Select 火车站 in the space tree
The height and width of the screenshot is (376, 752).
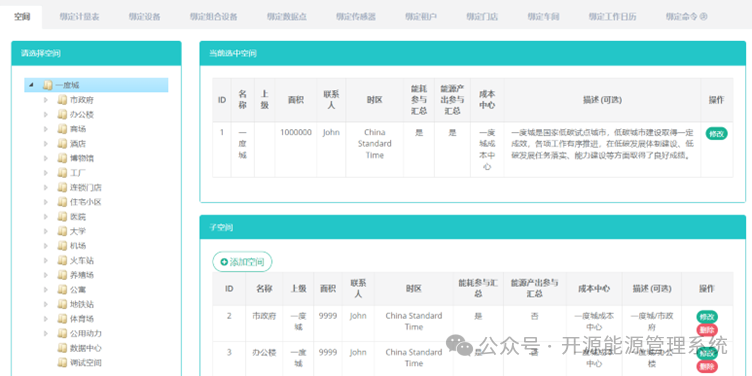pyautogui.click(x=82, y=260)
